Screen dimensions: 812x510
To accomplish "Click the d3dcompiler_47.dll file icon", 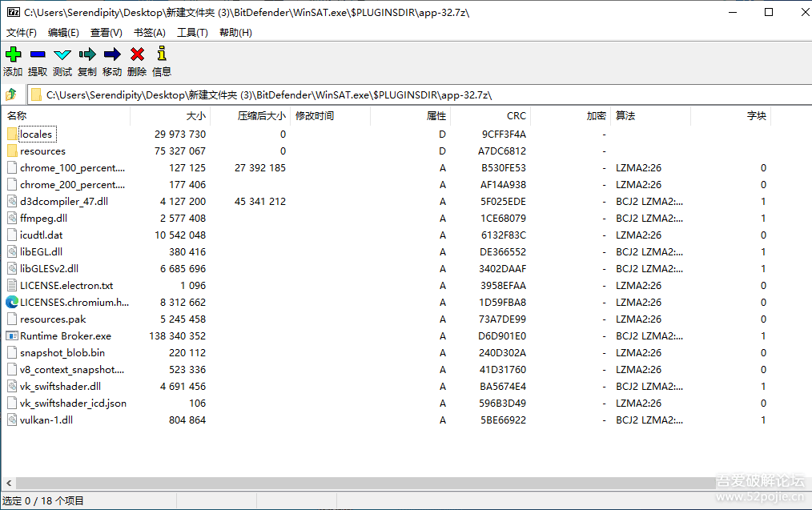I will (x=13, y=202).
